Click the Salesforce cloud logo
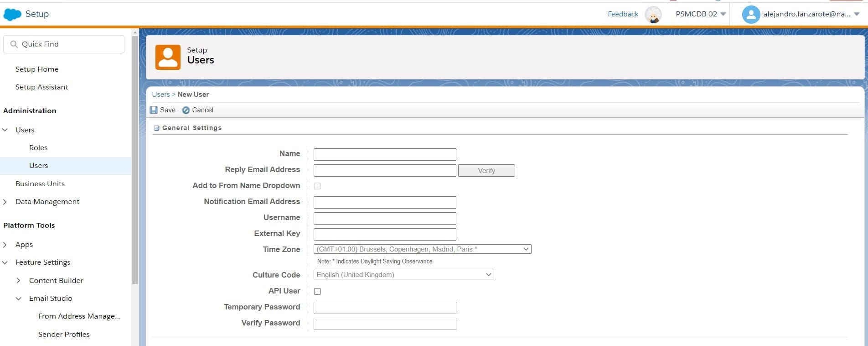This screenshot has height=346, width=868. click(12, 14)
